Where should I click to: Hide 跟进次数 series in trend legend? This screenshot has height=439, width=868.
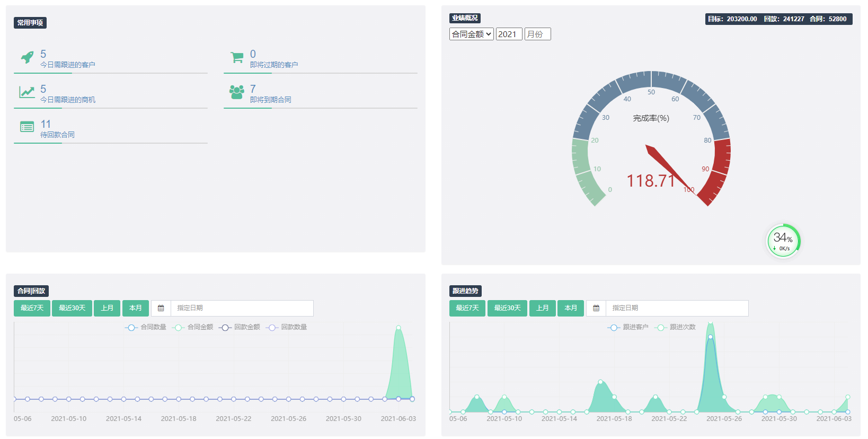click(676, 327)
